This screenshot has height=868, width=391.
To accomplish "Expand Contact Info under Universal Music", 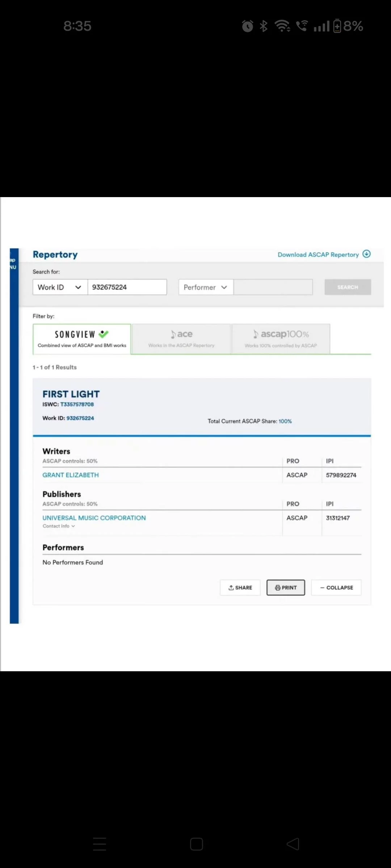I will click(59, 526).
